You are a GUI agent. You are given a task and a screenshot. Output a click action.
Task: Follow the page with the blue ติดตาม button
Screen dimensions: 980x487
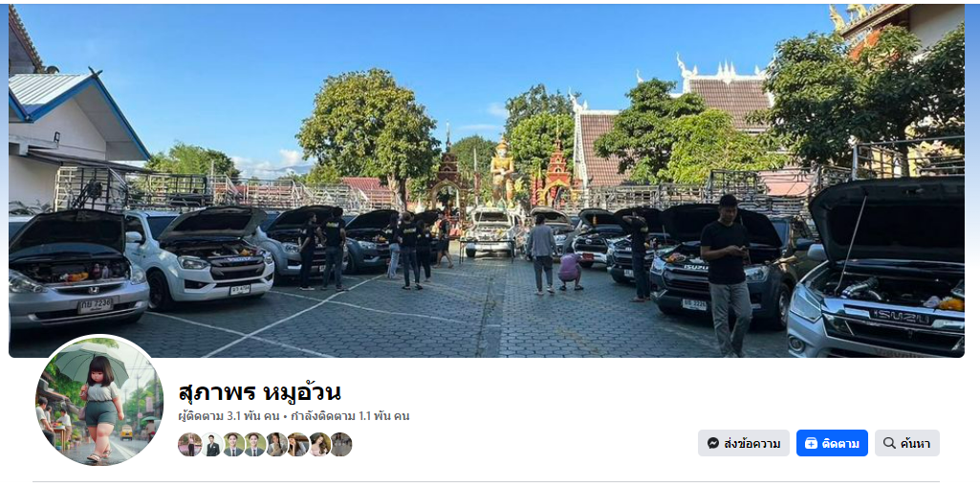(832, 443)
